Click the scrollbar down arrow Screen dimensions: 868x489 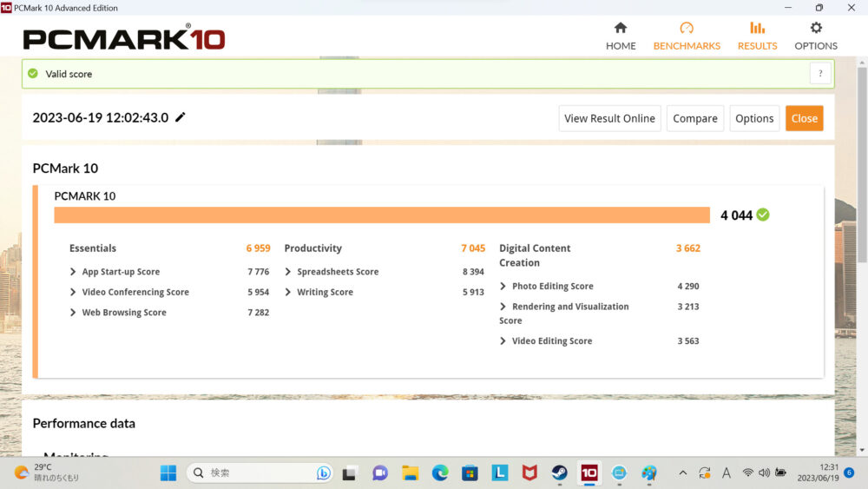pyautogui.click(x=862, y=451)
